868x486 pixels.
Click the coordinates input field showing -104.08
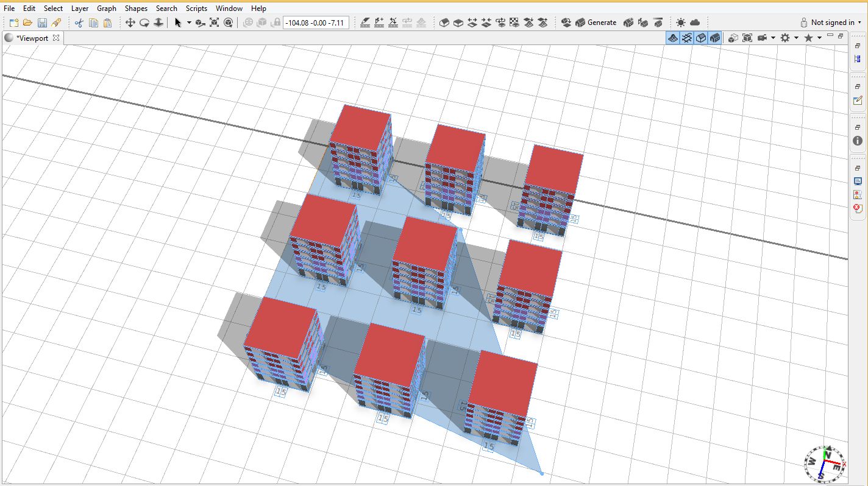coord(316,23)
